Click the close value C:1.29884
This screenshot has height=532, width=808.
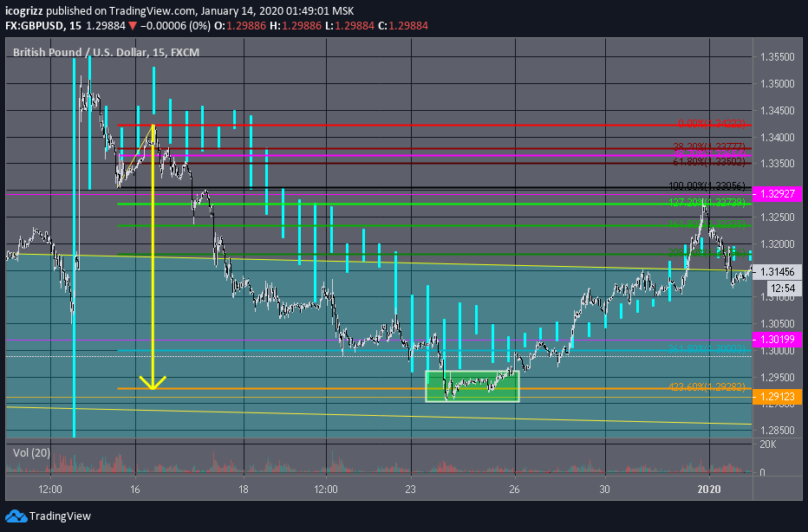403,26
